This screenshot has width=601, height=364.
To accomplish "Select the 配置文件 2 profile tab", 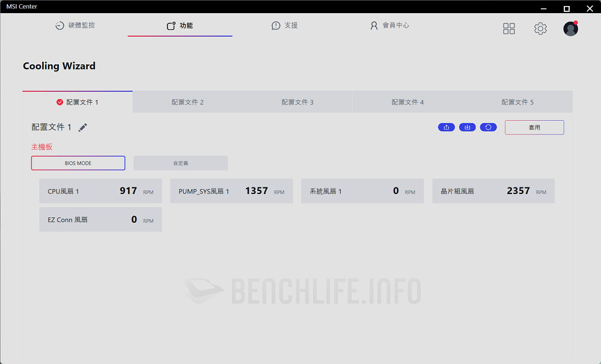I will [x=188, y=102].
